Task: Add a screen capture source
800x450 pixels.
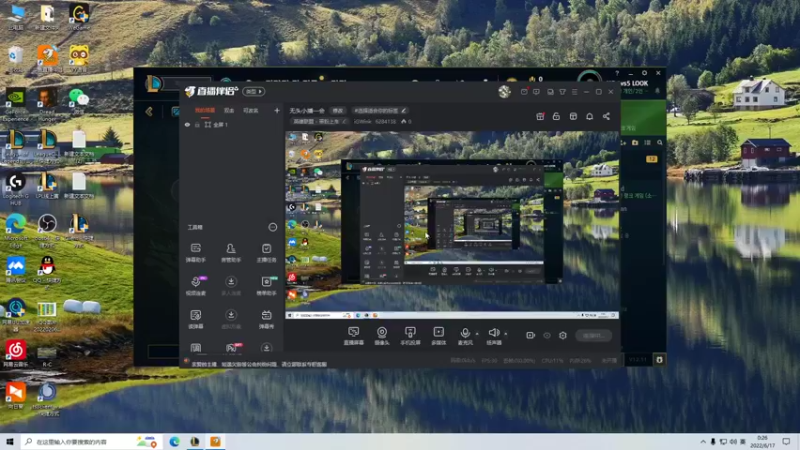Action: point(354,336)
